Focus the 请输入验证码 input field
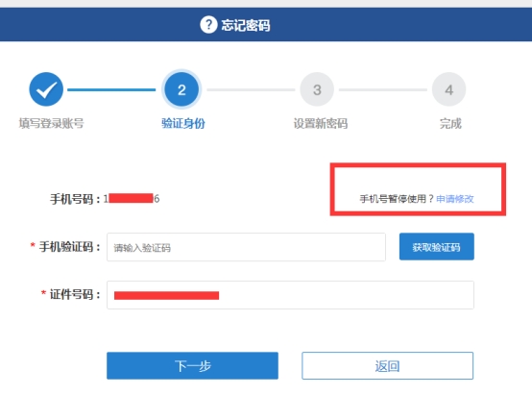 [246, 247]
